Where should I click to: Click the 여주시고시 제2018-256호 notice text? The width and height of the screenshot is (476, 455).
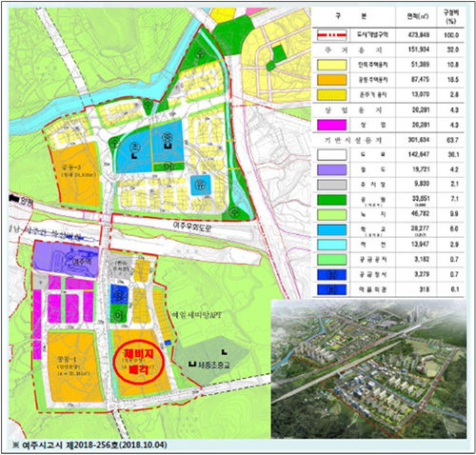pyautogui.click(x=89, y=445)
